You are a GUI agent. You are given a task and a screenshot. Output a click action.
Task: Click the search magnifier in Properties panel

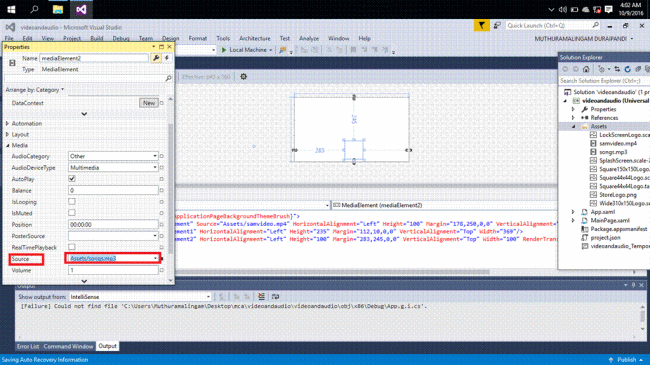[x=168, y=78]
